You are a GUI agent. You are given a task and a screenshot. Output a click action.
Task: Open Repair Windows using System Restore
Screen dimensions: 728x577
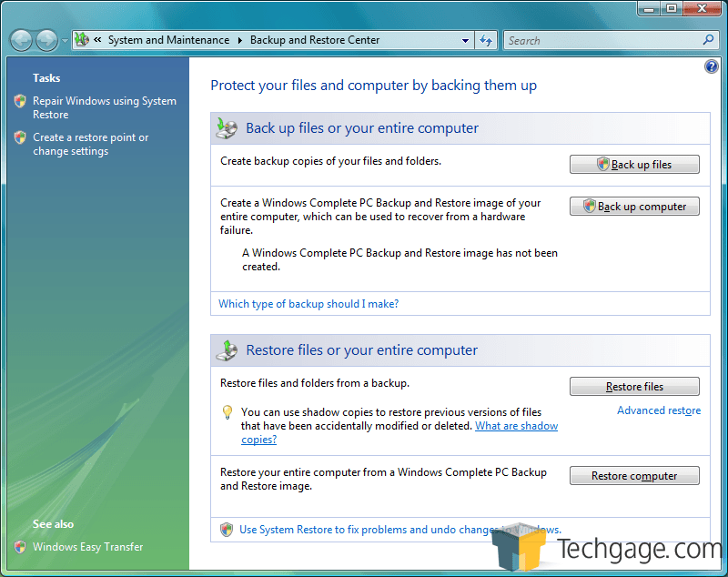[105, 107]
